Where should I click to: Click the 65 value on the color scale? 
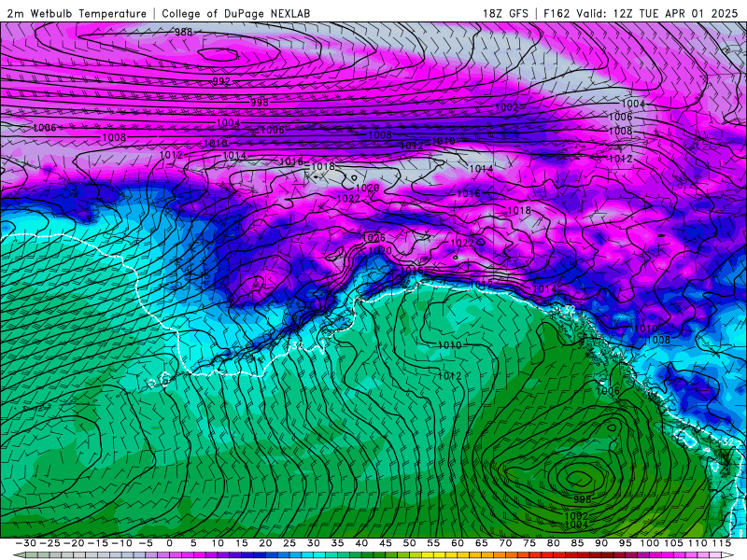click(481, 543)
